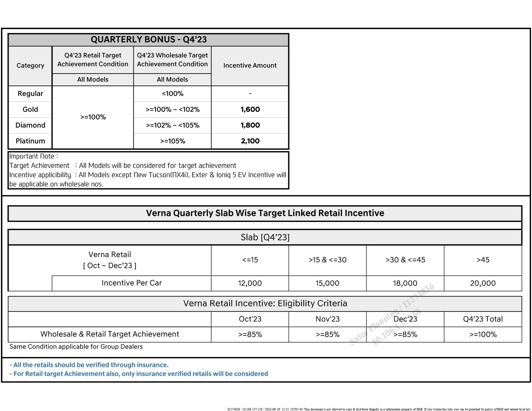532x411 pixels.
Task: Select the '>30 & <=45' slab cell
Action: point(405,260)
